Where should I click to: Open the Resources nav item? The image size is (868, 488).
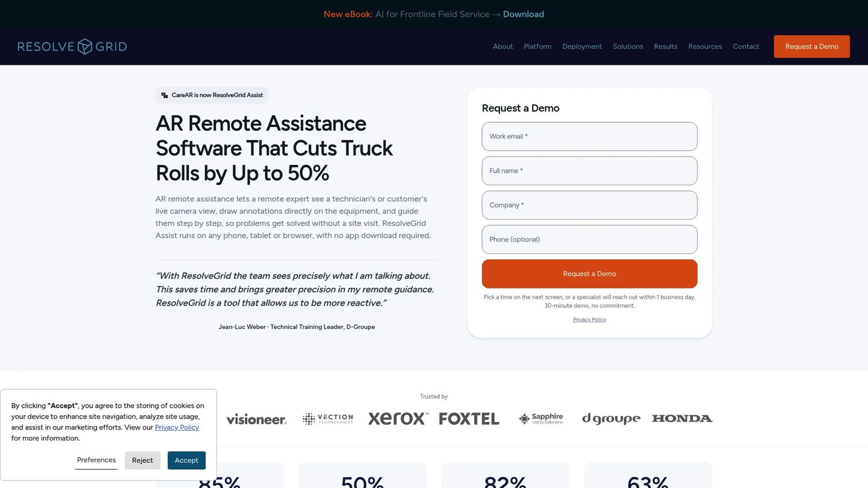pyautogui.click(x=705, y=46)
